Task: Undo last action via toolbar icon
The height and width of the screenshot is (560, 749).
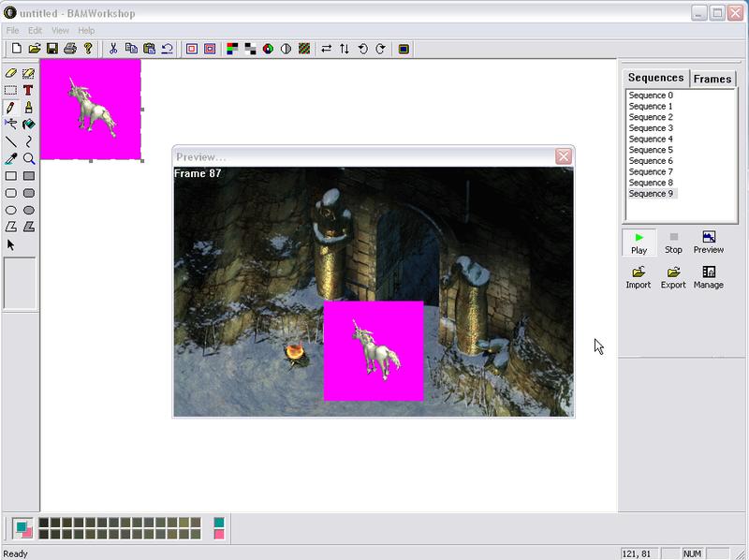Action: 167,49
